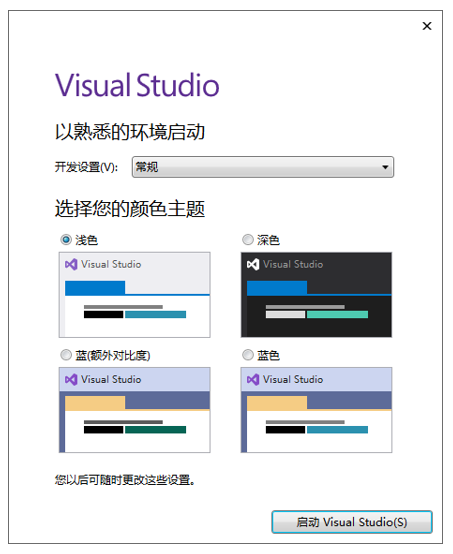
Task: Click the dark theme preview thumbnail
Action: click(x=316, y=295)
